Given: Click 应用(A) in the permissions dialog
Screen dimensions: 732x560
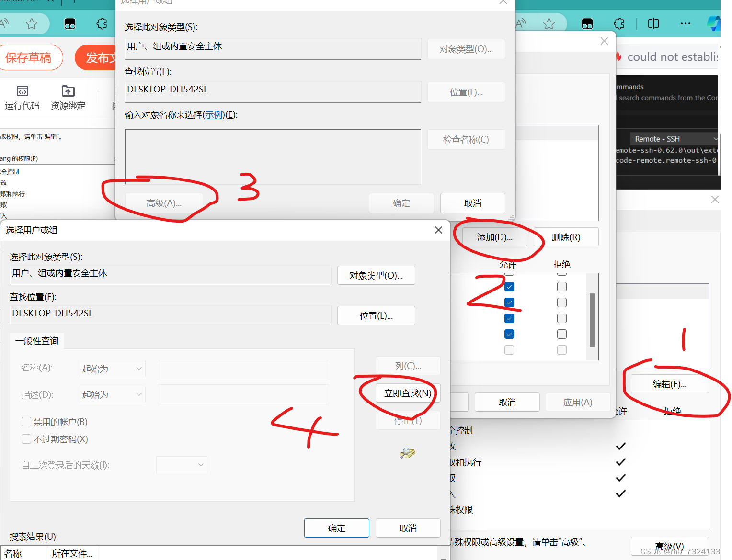Looking at the screenshot, I should [578, 402].
